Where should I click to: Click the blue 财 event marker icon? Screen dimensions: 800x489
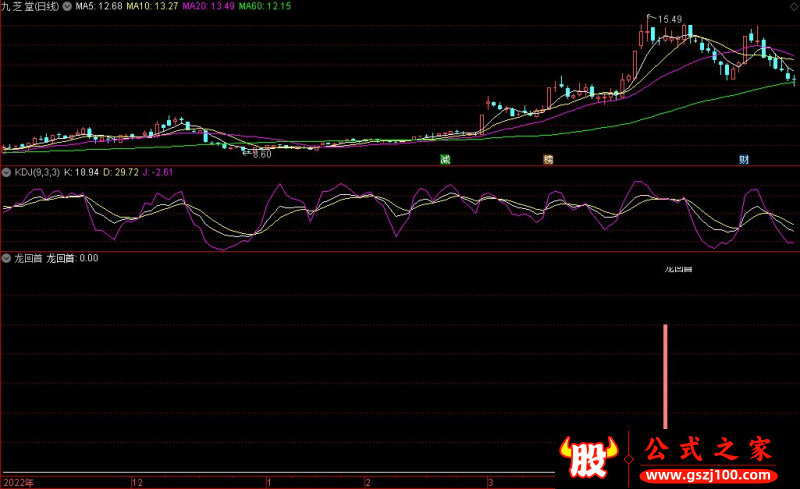pyautogui.click(x=744, y=160)
